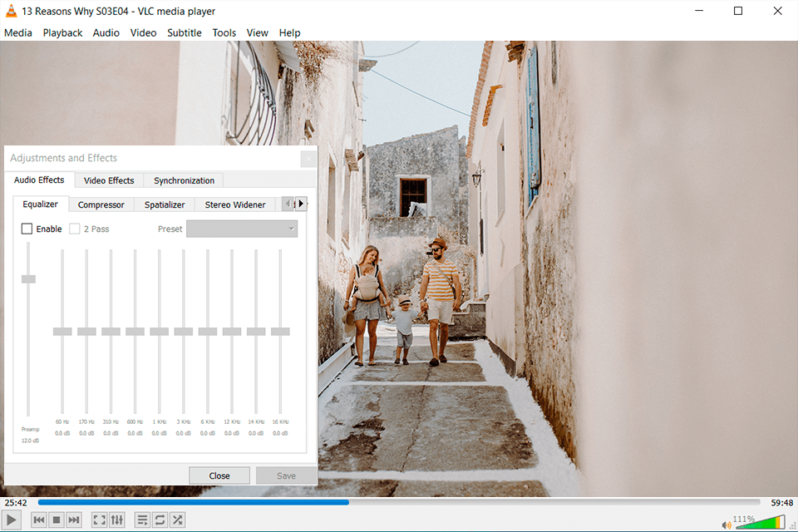Click the left scroll arrow on effect tabs
The height and width of the screenshot is (532, 798).
click(288, 204)
